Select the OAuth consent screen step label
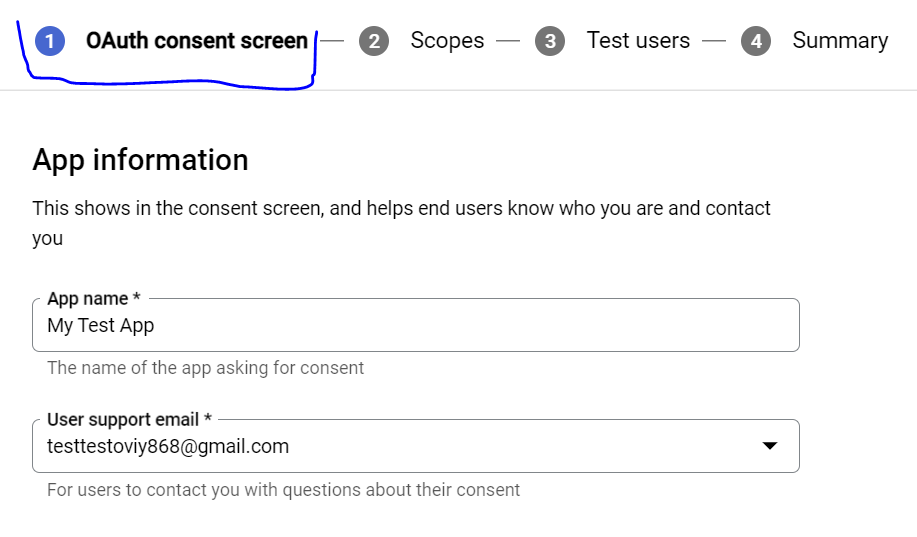Screen dimensions: 917x537 pyautogui.click(x=196, y=41)
